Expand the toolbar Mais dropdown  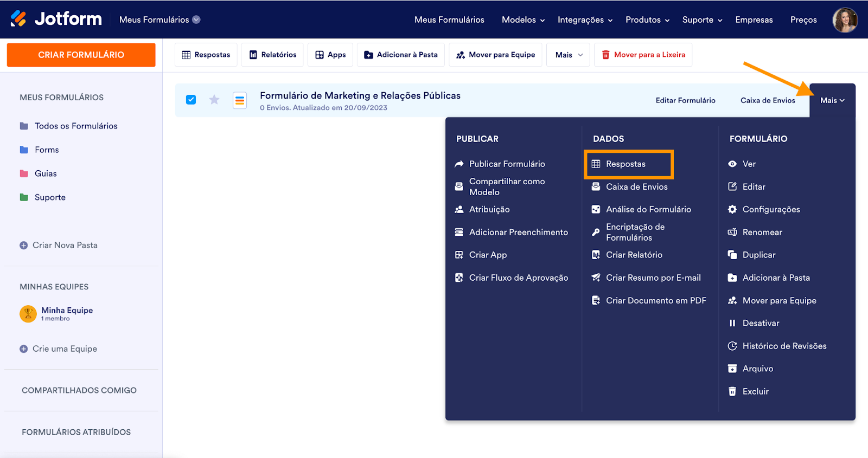pyautogui.click(x=568, y=55)
